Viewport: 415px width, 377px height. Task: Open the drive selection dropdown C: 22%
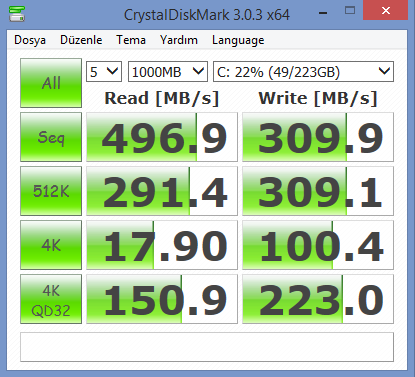[303, 72]
